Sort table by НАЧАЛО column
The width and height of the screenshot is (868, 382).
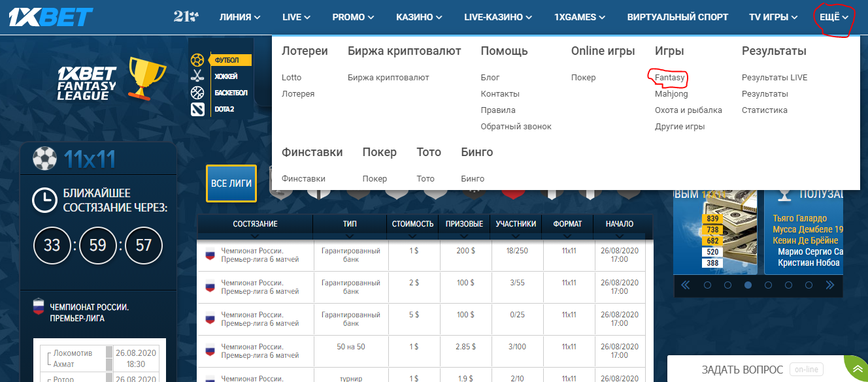[x=619, y=224]
